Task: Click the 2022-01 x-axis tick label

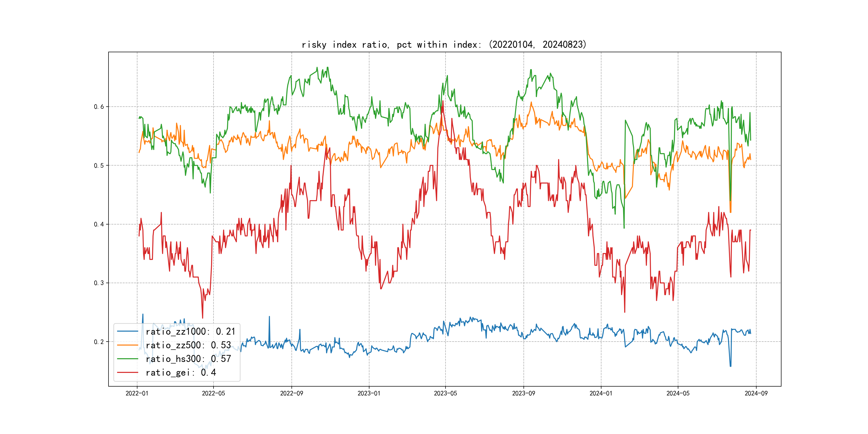Action: coord(137,393)
